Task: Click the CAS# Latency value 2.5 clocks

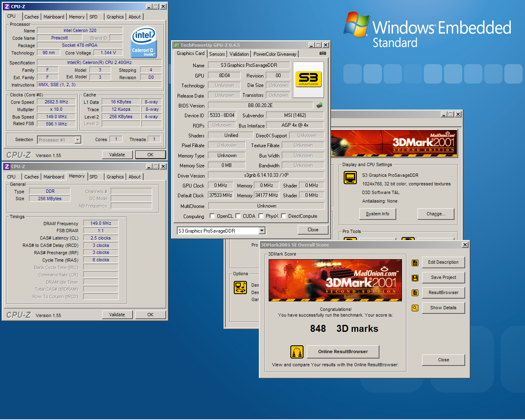Action: click(x=101, y=238)
